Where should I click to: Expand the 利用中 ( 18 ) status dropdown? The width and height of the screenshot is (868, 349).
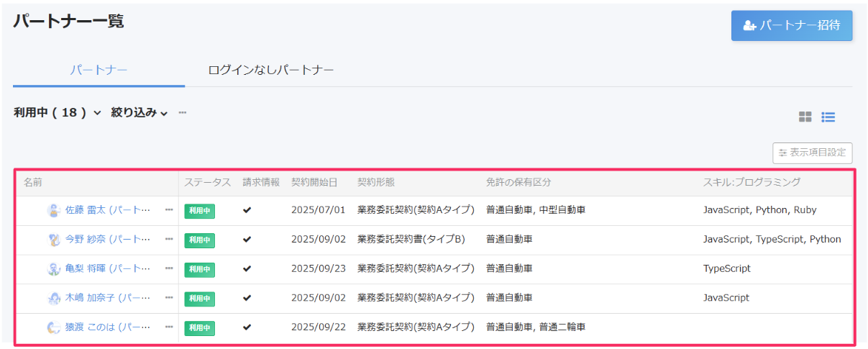point(58,112)
